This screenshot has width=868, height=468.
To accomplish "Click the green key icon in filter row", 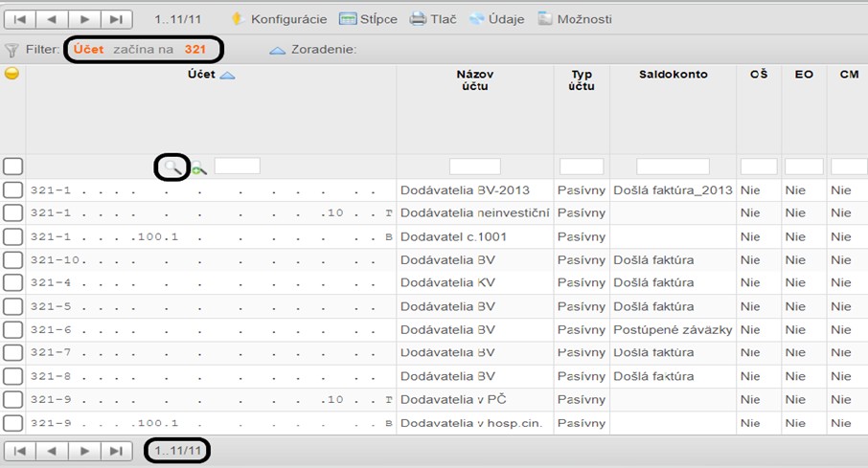I will (x=199, y=169).
